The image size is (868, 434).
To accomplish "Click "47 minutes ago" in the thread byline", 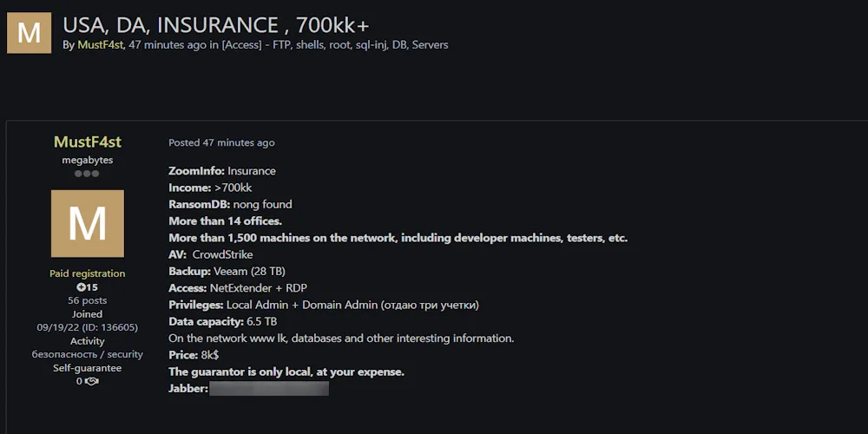I will [x=168, y=44].
